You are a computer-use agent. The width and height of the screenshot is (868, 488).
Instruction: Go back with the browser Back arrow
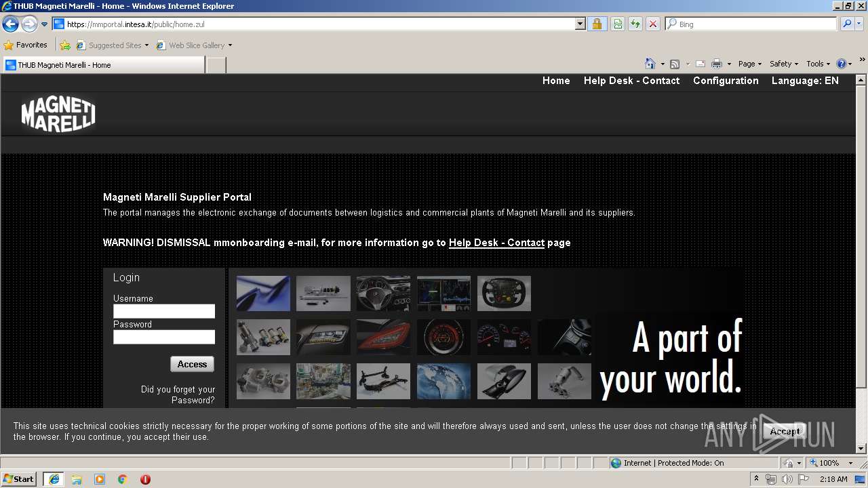point(10,24)
